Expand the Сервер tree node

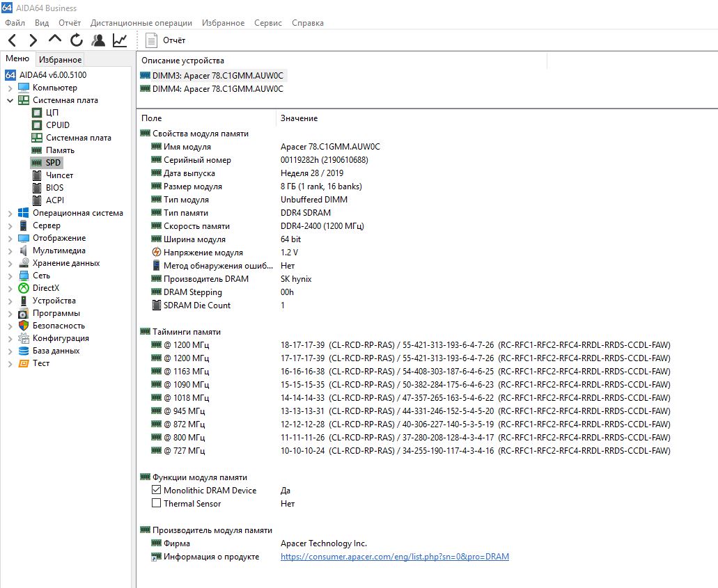pyautogui.click(x=10, y=225)
